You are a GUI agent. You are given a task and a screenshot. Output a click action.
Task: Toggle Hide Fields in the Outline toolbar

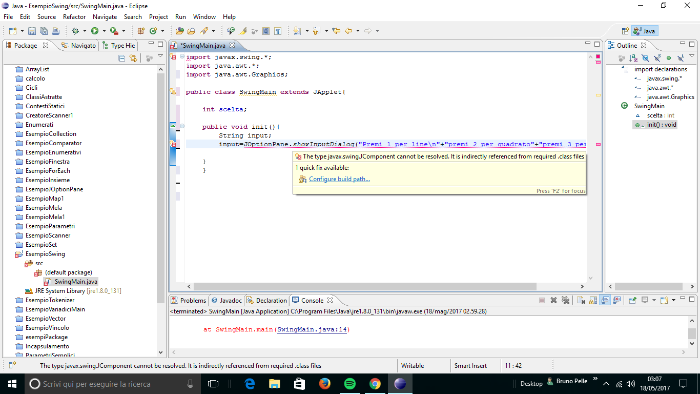(x=645, y=58)
